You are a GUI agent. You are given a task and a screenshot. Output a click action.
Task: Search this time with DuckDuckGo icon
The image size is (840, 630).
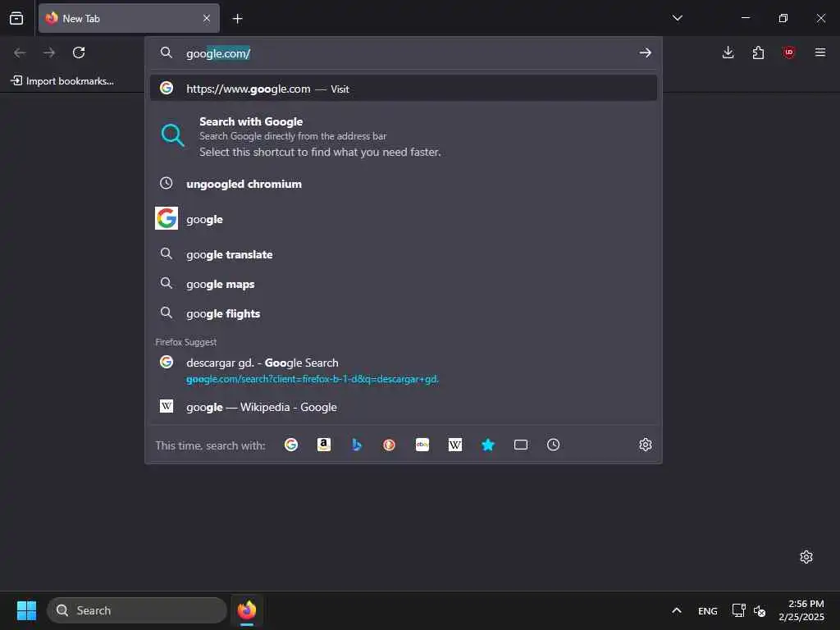click(389, 445)
